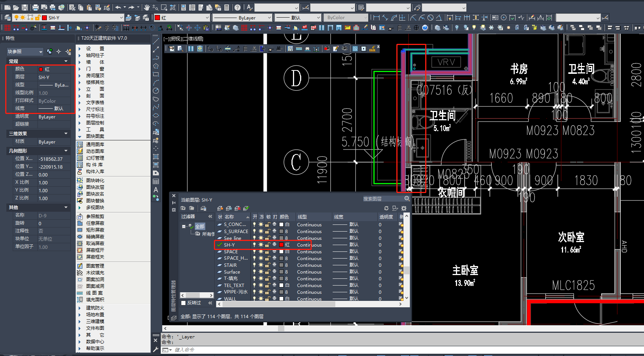
Task: Collapse the 几何图形 section
Action: coord(66,151)
